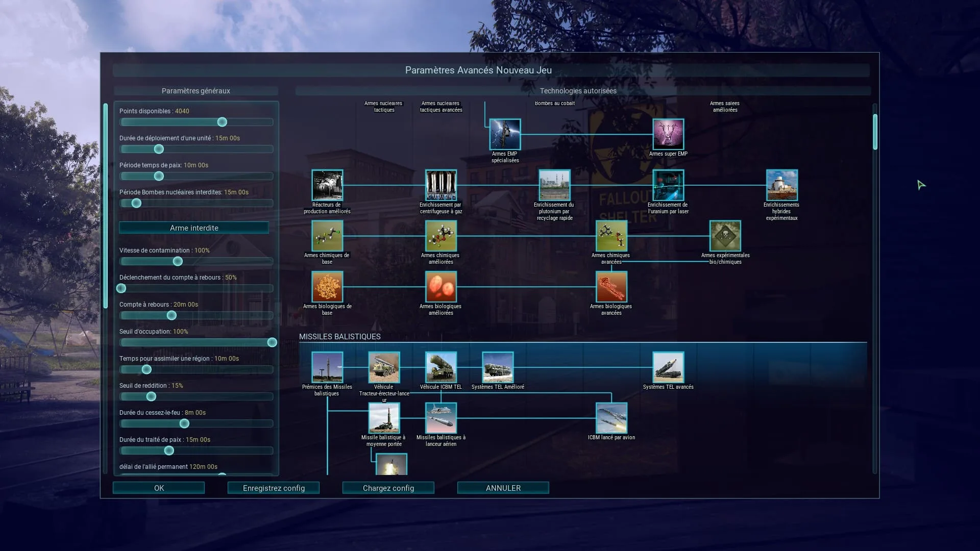Click the Véhicule ICBM TEL icon
The height and width of the screenshot is (551, 980).
[441, 367]
